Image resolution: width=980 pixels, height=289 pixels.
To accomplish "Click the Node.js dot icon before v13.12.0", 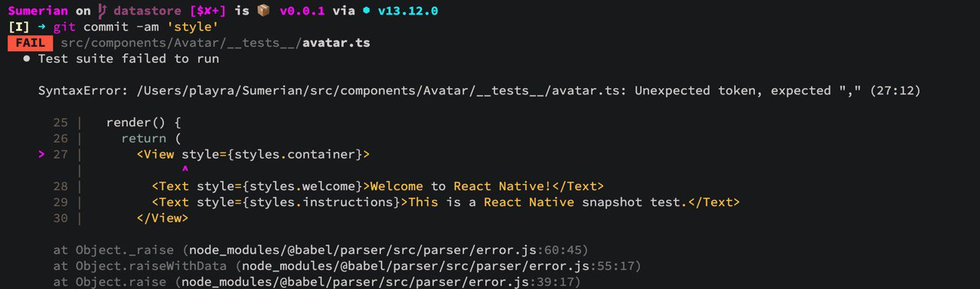I will coord(366,11).
